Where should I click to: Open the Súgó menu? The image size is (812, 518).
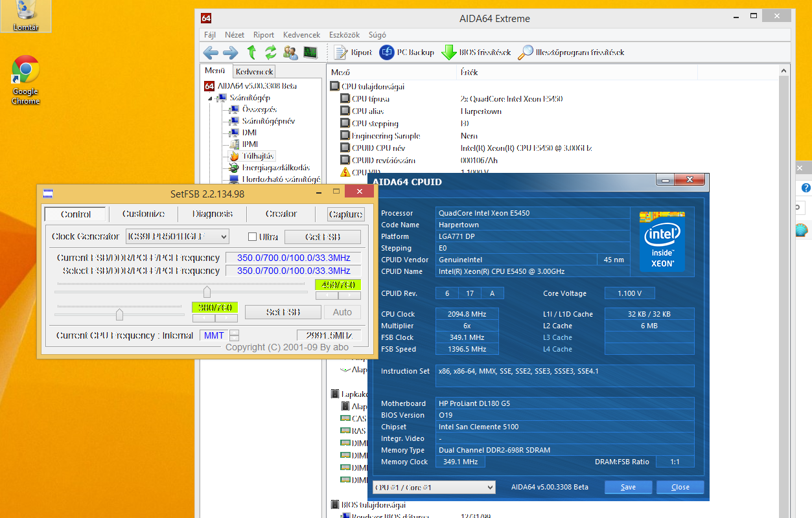click(377, 35)
